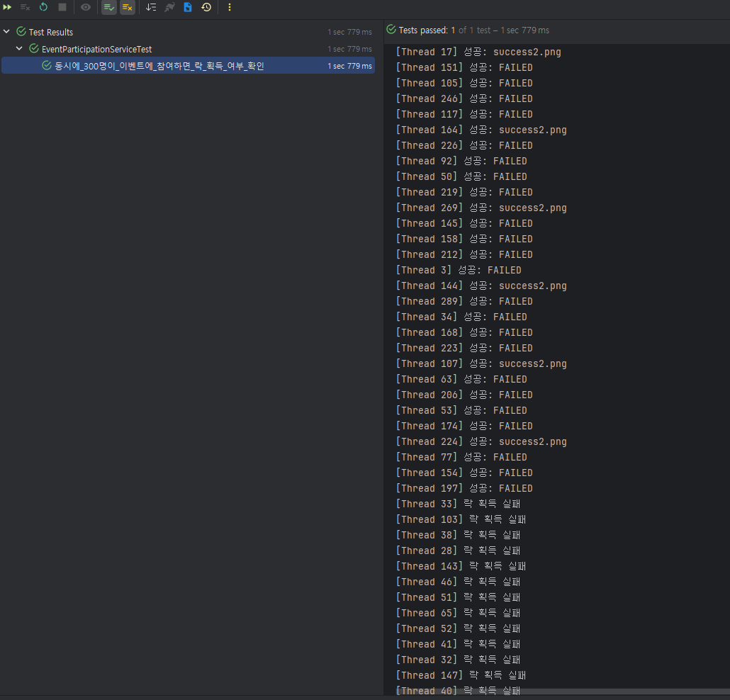Viewport: 730px width, 700px height.
Task: Click the '[Thread 17] 성공: success2.png' line
Action: [478, 52]
